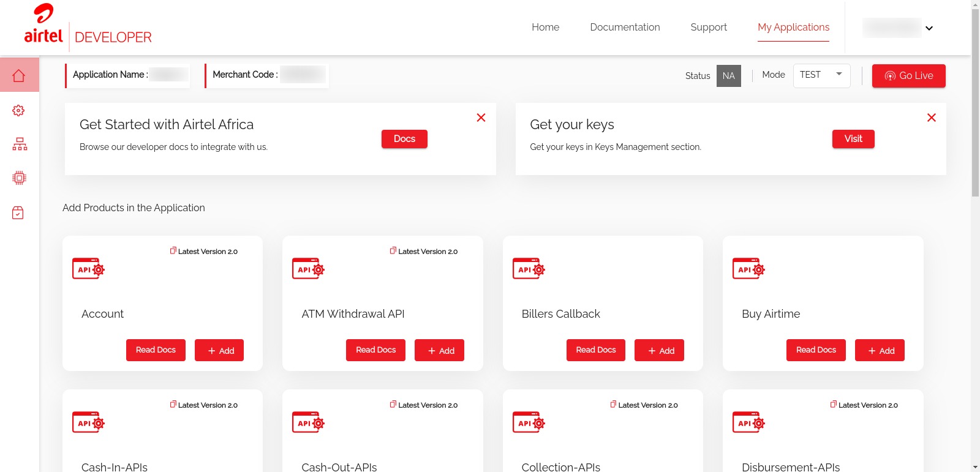This screenshot has height=472, width=980.
Task: Open the shopping bag sidebar icon
Action: click(18, 212)
